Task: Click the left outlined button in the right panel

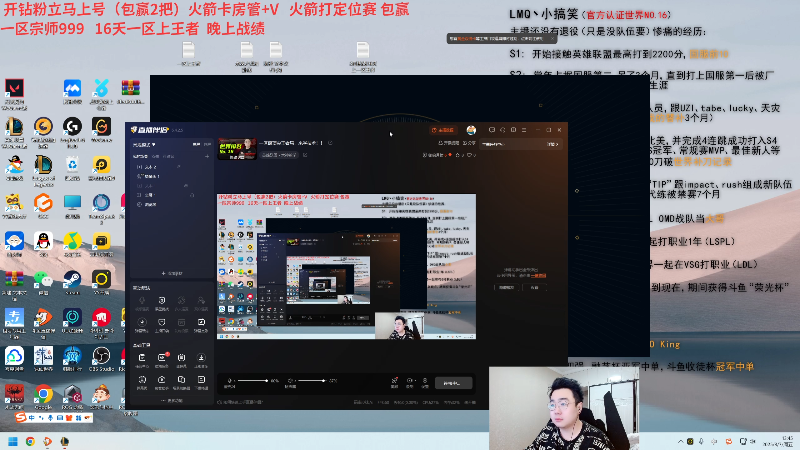Action: point(507,287)
